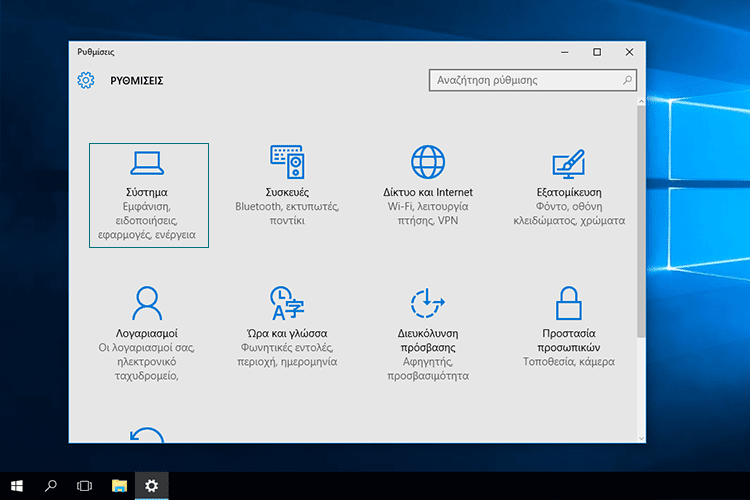Click the Εξατομίκευση label

[x=569, y=192]
